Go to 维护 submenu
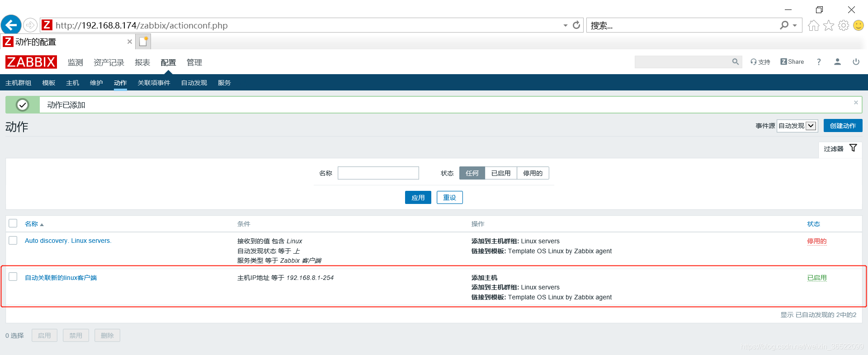 [96, 83]
